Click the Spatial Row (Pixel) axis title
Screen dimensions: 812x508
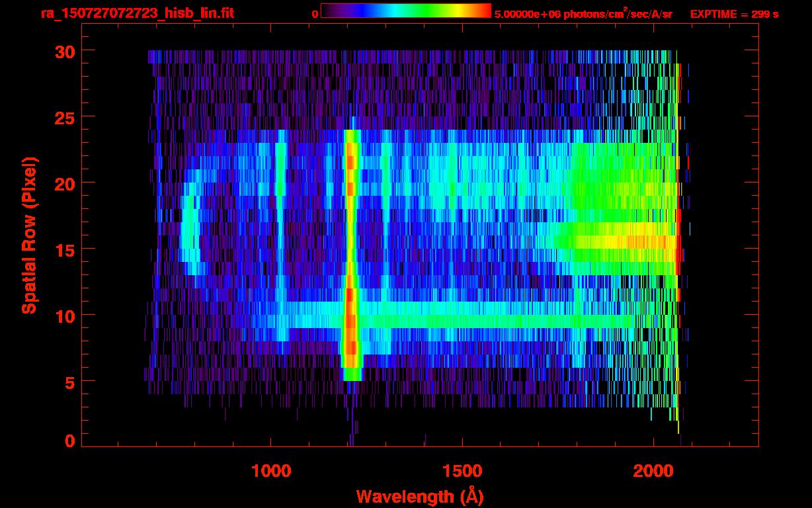[x=30, y=235]
